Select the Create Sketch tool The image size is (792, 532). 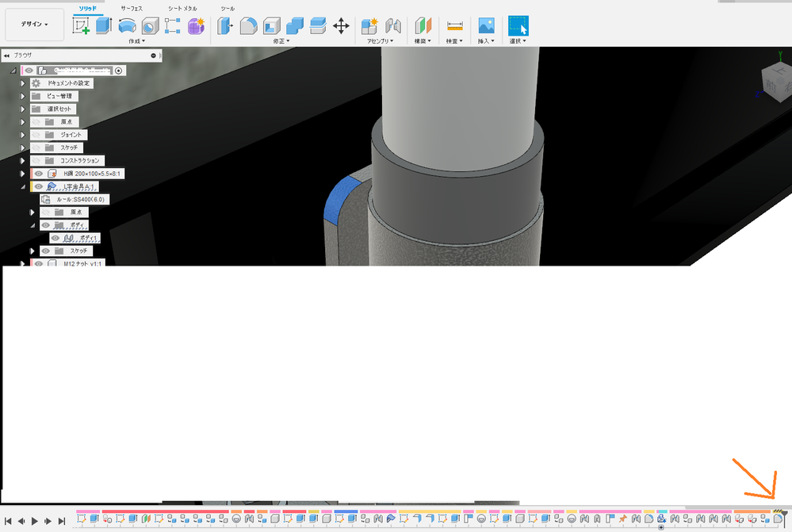point(81,25)
